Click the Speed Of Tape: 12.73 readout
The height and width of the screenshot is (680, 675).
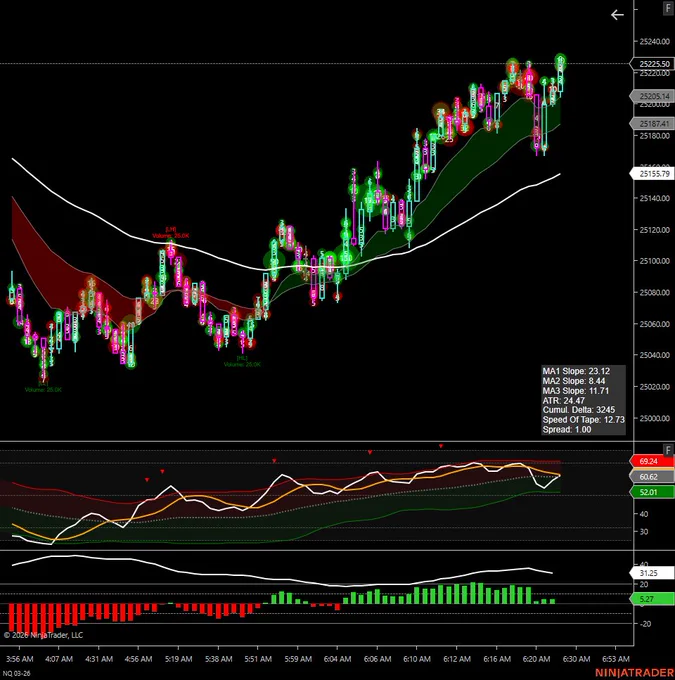point(583,420)
